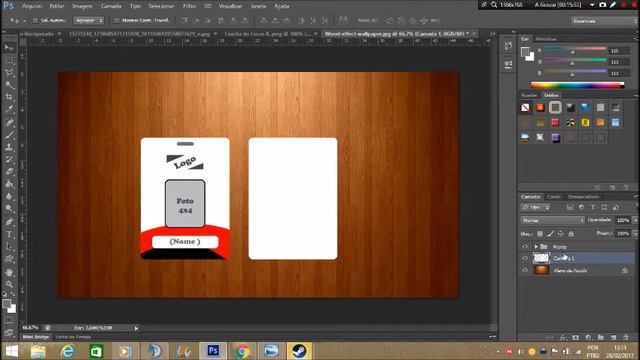640x360 pixels.
Task: Switch to the Ajustes tab
Action: coord(529,95)
